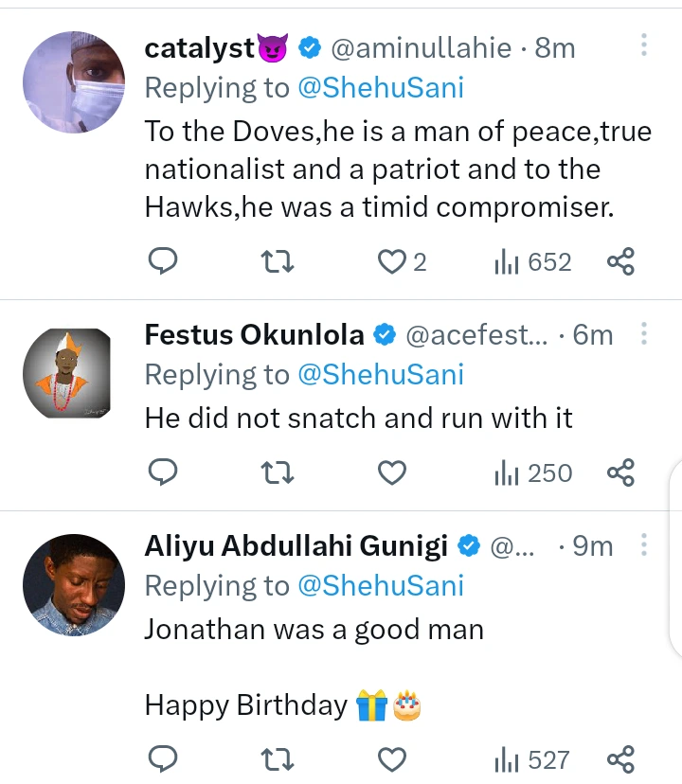The height and width of the screenshot is (784, 682).
Task: Like Festus Okunlola's tweet
Action: click(391, 472)
